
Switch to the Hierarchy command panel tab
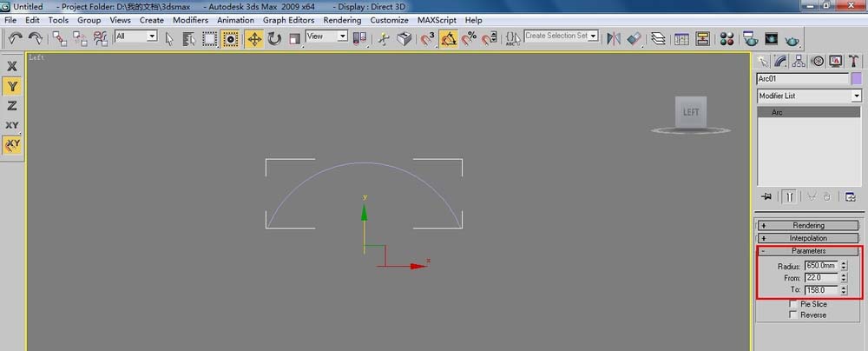pos(799,61)
